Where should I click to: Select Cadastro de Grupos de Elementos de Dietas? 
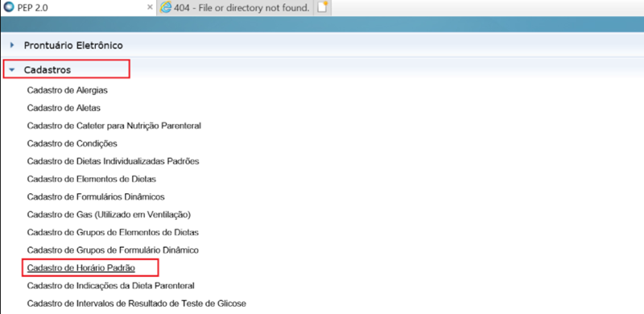point(113,232)
